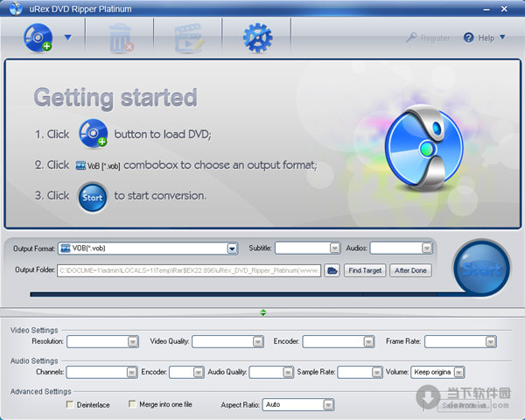
Task: Open the Subtitle dropdown
Action: pyautogui.click(x=308, y=248)
